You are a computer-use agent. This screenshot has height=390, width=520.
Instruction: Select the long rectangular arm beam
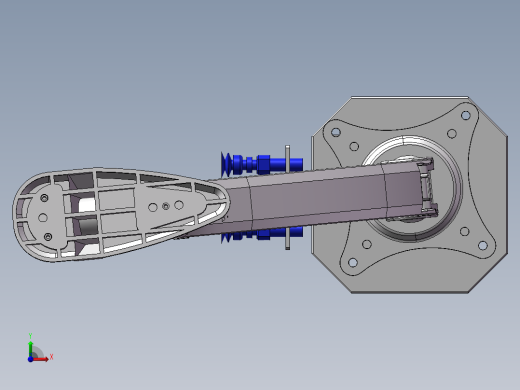click(x=317, y=197)
